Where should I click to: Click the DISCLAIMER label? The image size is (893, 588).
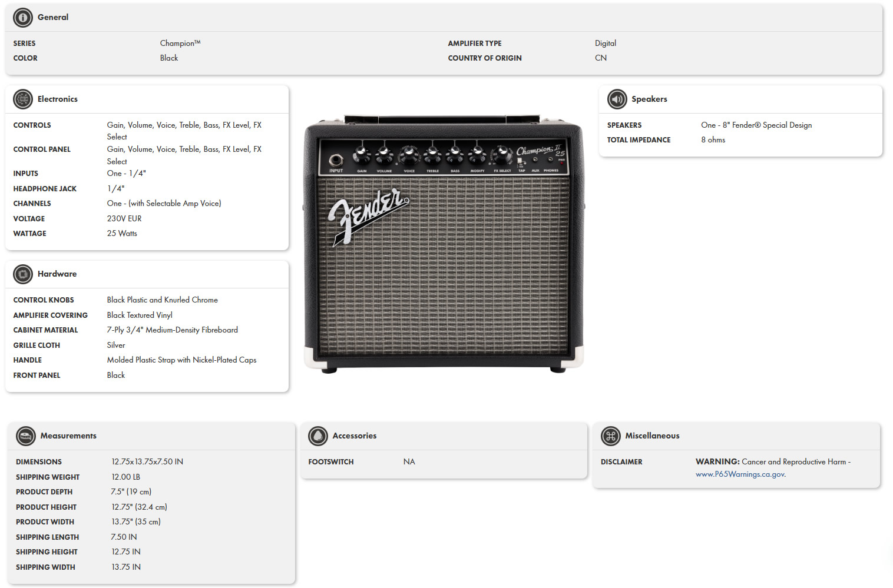tap(621, 462)
